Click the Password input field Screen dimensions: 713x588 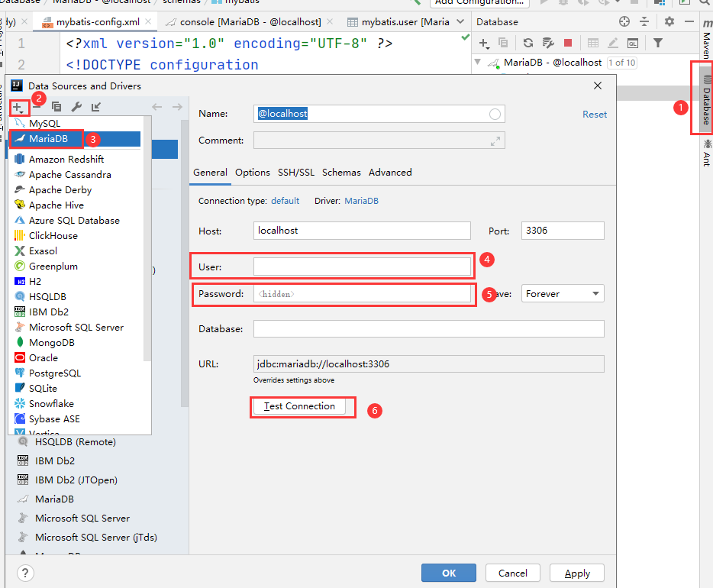362,294
